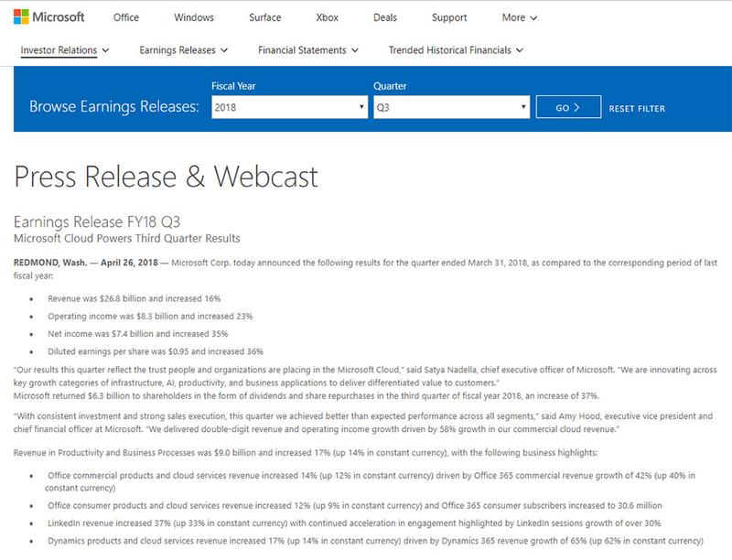Image resolution: width=732 pixels, height=560 pixels.
Task: Open the Support menu item
Action: [x=449, y=17]
